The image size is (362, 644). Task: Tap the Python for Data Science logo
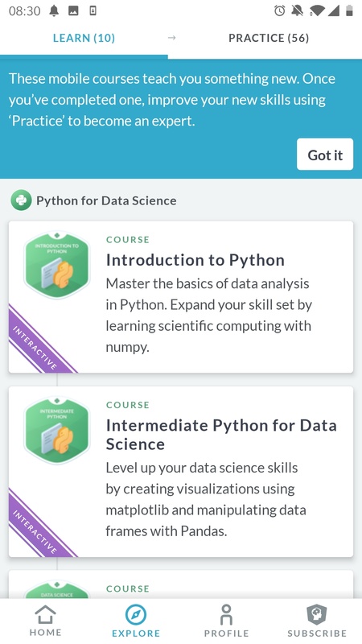pos(21,200)
